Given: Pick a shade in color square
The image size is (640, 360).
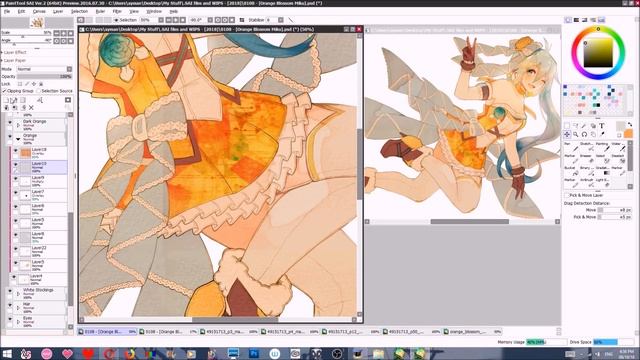Looking at the screenshot, I should pyautogui.click(x=598, y=53).
